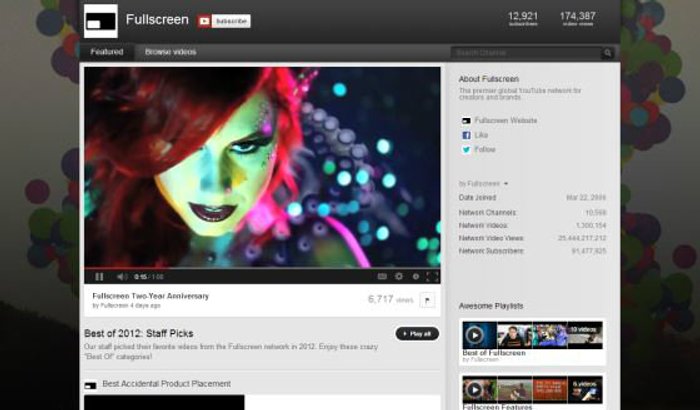Click the 6,717 views count

(x=391, y=299)
